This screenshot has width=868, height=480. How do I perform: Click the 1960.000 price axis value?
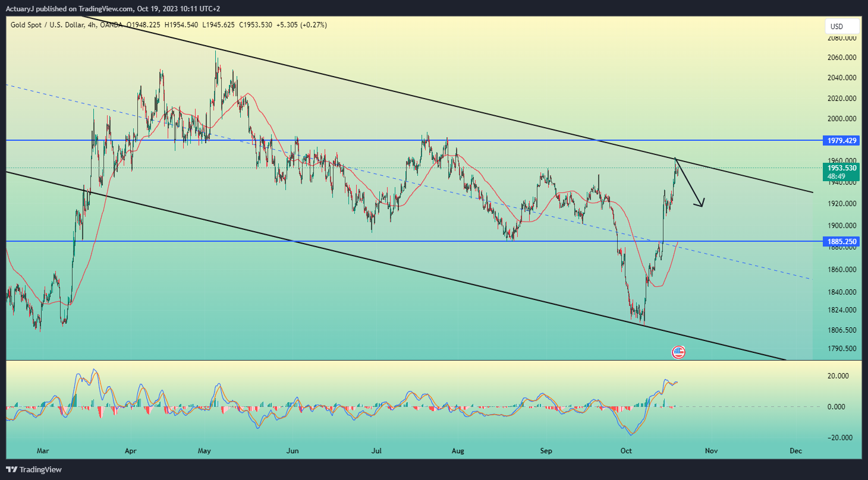click(x=842, y=160)
